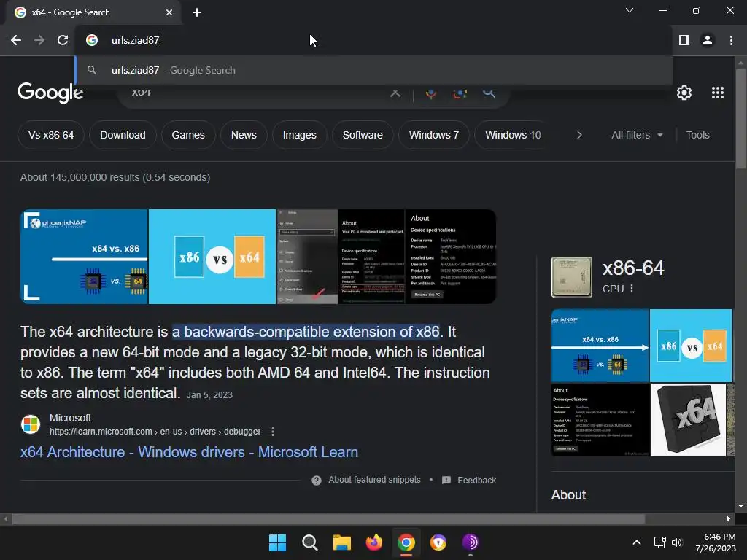Click the x86-64 CPU chip thumbnail
The width and height of the screenshot is (747, 560).
click(572, 277)
